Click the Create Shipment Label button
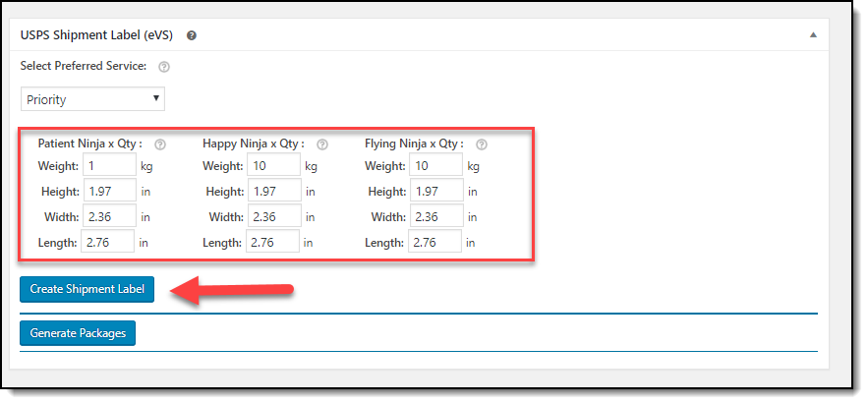This screenshot has height=404, width=868. point(87,289)
